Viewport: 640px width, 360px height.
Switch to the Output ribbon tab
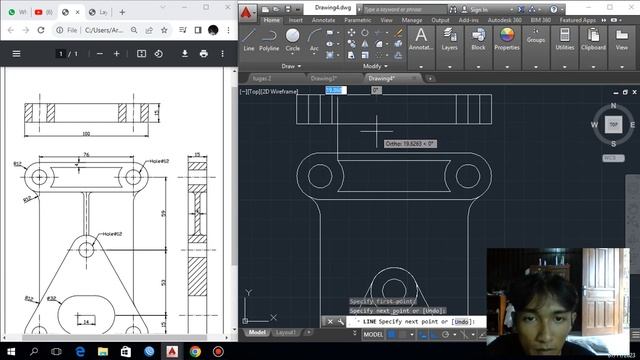pos(440,20)
